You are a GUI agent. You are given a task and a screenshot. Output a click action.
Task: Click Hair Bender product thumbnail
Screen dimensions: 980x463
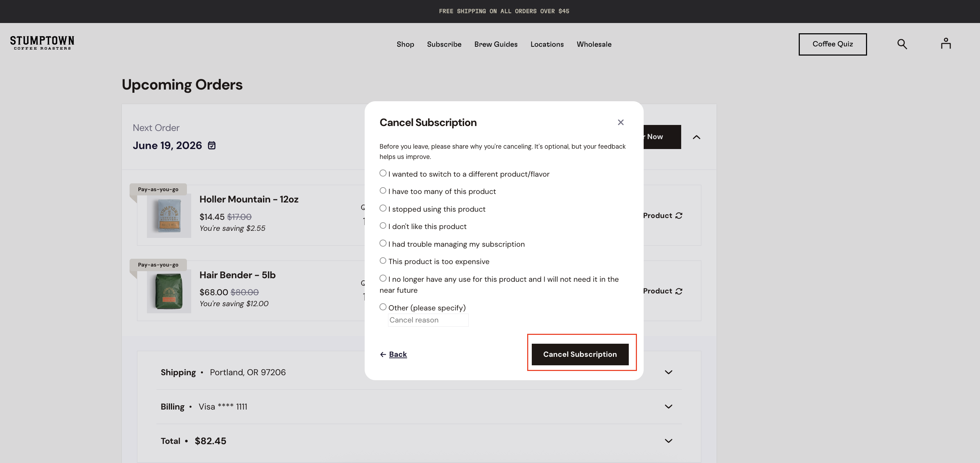169,291
